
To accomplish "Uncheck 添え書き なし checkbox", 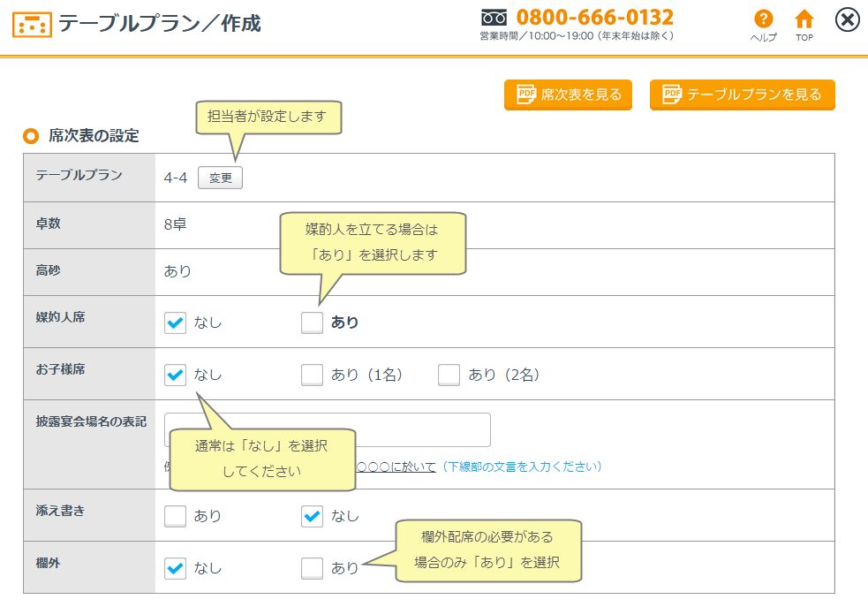I will [312, 516].
